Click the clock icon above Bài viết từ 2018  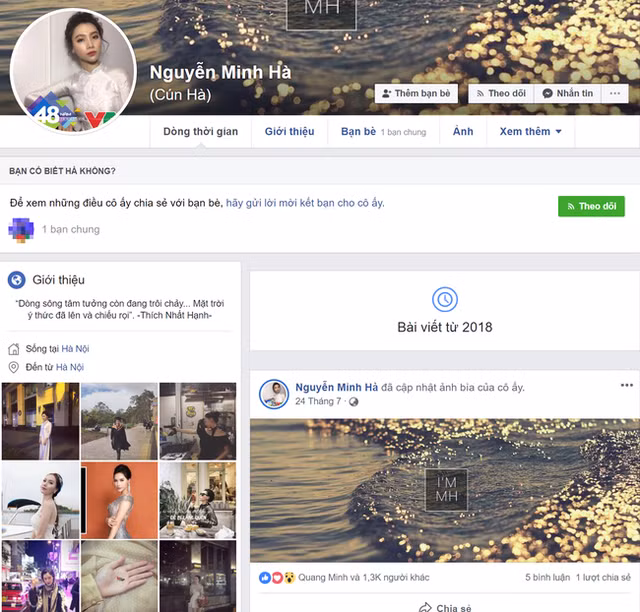click(x=444, y=299)
